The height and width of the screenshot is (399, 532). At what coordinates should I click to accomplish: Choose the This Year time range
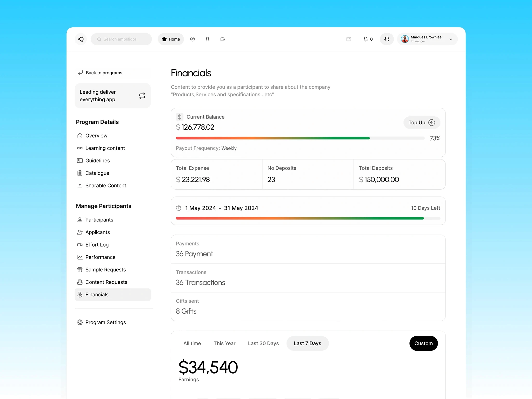click(224, 343)
